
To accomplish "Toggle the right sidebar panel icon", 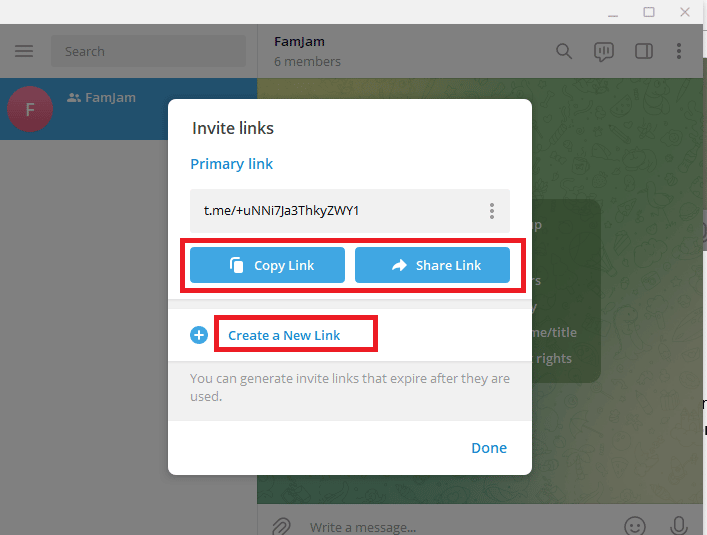I will (643, 51).
